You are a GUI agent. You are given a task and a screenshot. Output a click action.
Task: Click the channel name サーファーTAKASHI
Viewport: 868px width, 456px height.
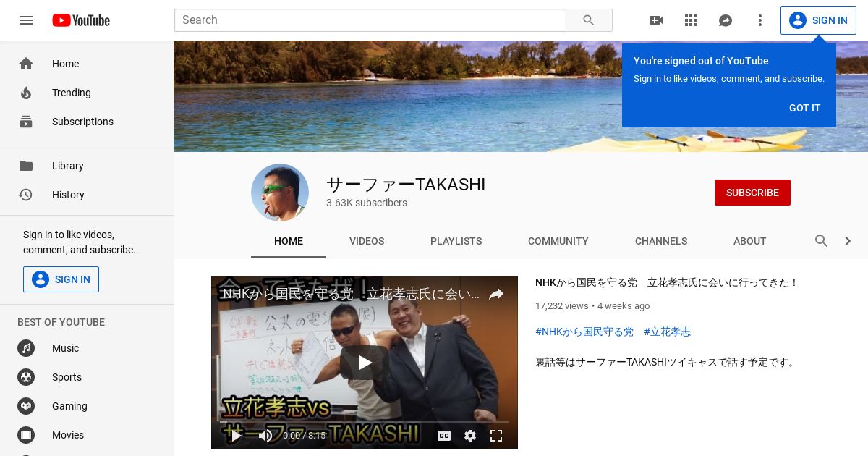pyautogui.click(x=406, y=185)
